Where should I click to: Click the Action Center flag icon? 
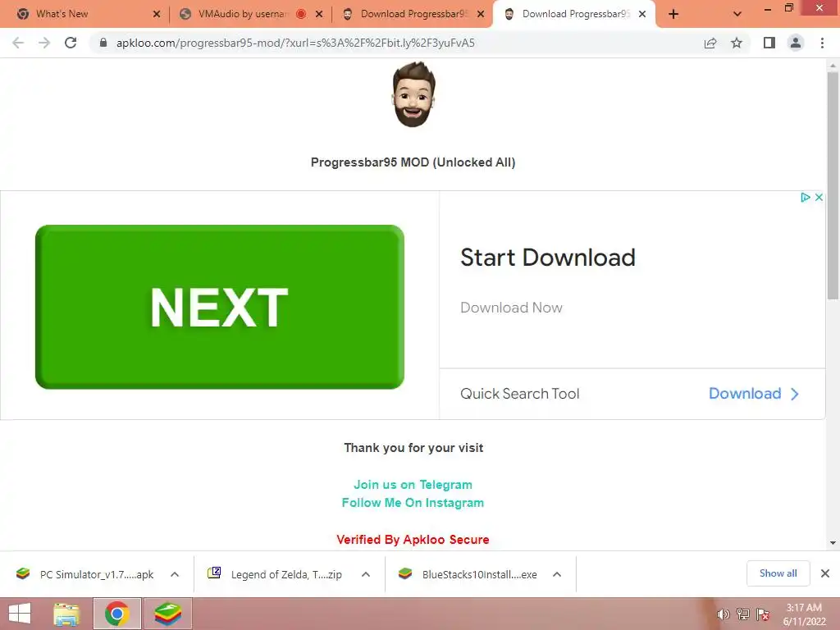click(763, 614)
